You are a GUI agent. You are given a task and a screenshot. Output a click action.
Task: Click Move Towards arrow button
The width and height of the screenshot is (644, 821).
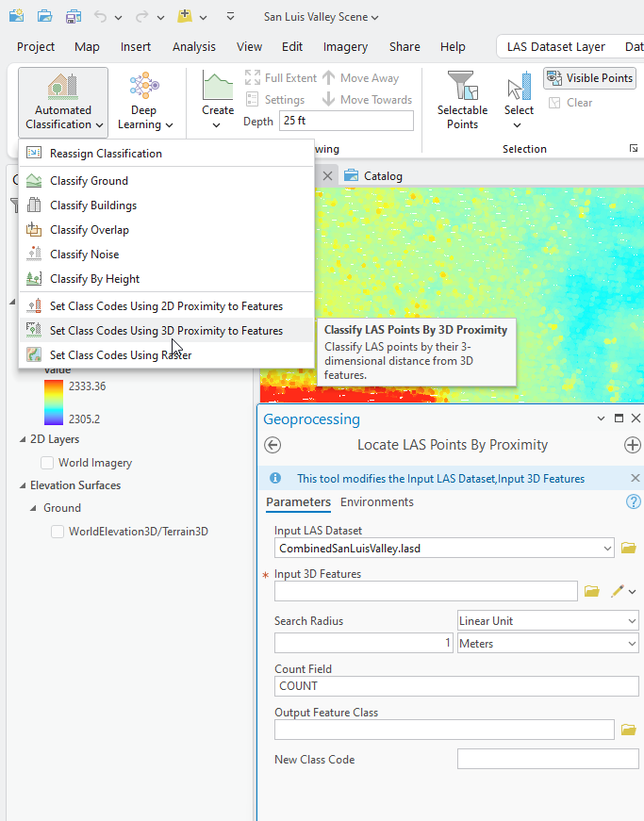[368, 100]
